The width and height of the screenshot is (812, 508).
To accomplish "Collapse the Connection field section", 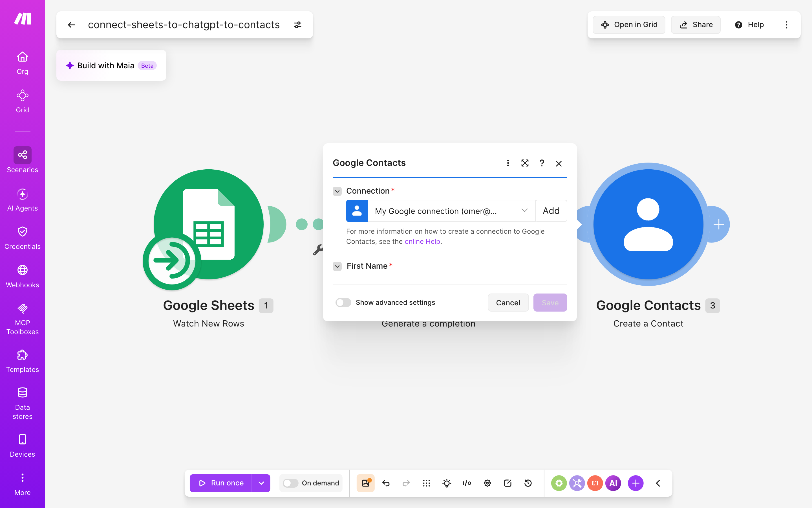I will coord(337,192).
